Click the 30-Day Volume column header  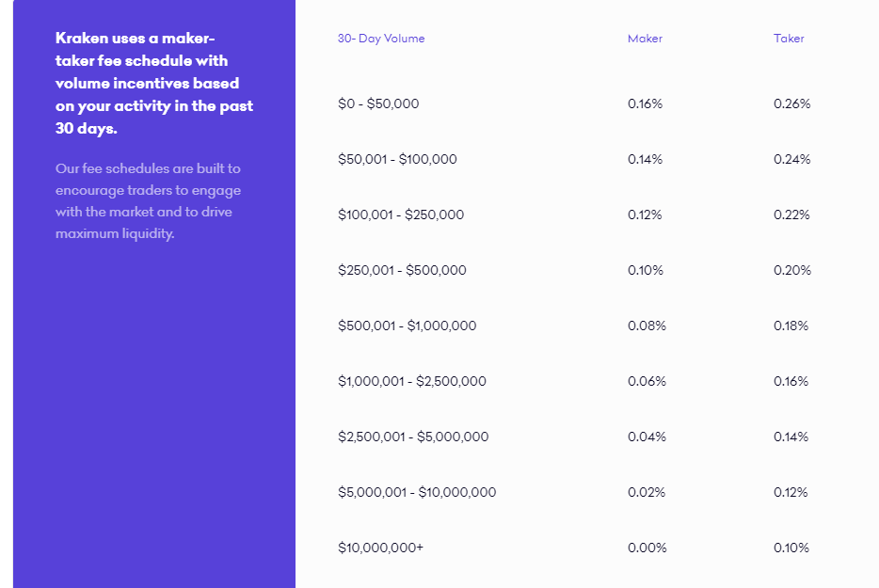coord(380,39)
